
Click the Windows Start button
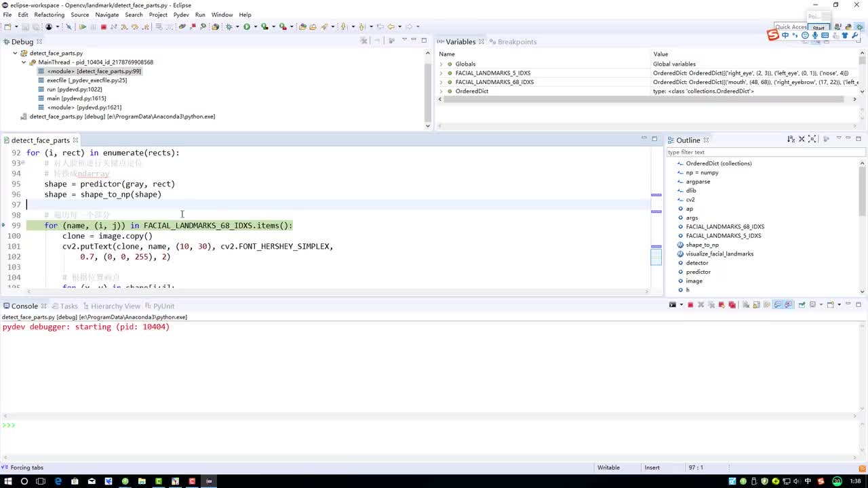click(x=7, y=481)
